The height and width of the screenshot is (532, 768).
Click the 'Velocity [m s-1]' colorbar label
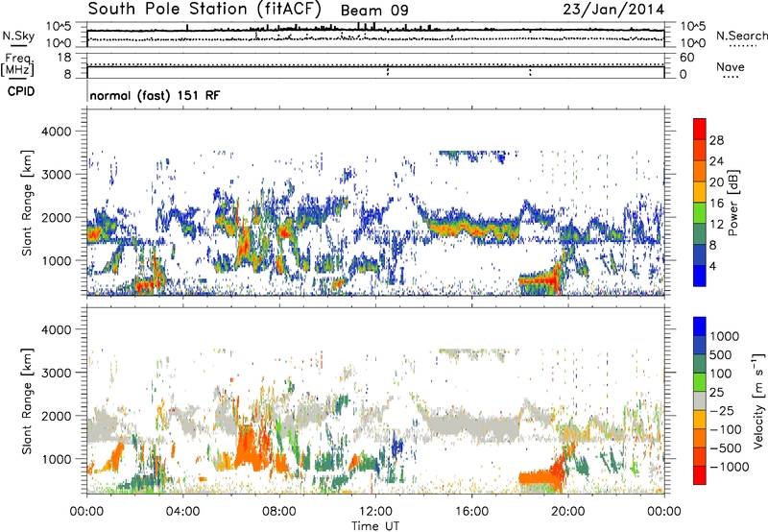[x=759, y=400]
